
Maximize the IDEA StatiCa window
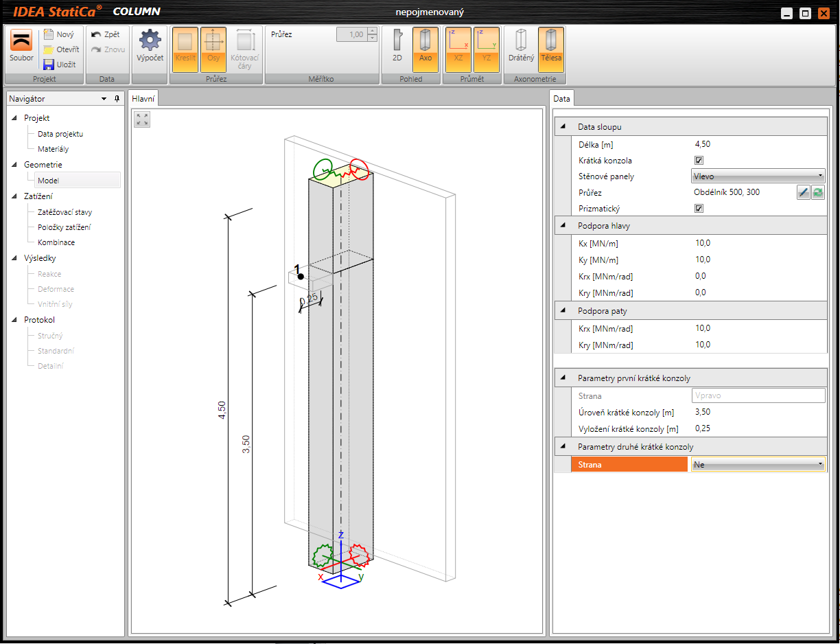pos(805,13)
